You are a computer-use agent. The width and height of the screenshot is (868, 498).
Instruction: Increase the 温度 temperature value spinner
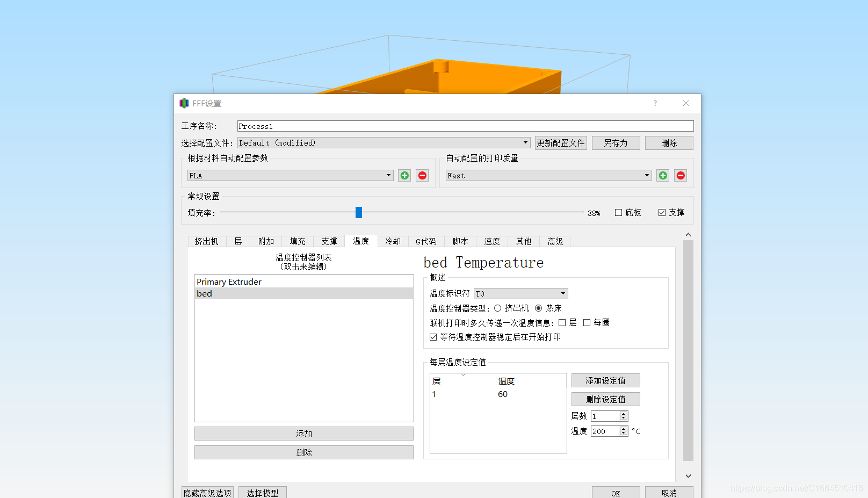click(x=624, y=429)
